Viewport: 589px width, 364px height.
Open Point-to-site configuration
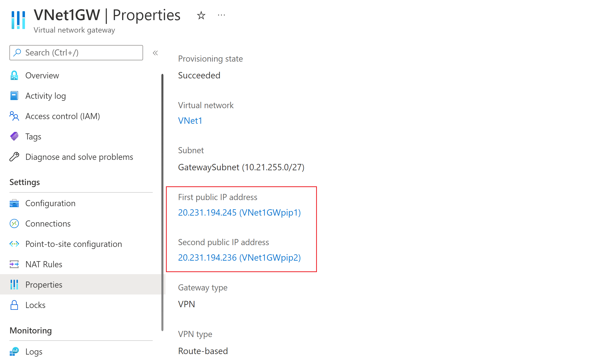click(x=74, y=244)
